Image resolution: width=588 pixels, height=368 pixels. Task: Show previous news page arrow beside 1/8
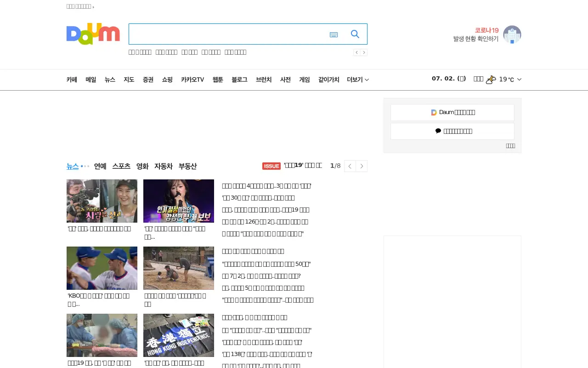(350, 166)
